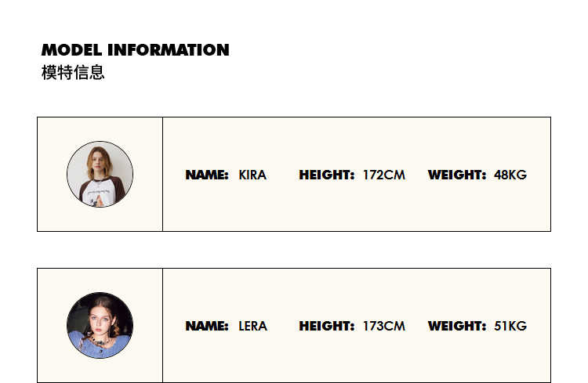Click the WEIGHT label in Lera's card

[457, 326]
